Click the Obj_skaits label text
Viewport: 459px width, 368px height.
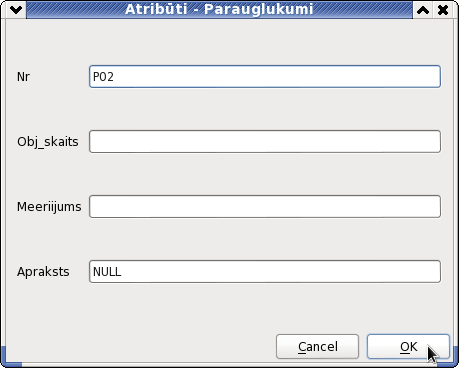point(48,142)
